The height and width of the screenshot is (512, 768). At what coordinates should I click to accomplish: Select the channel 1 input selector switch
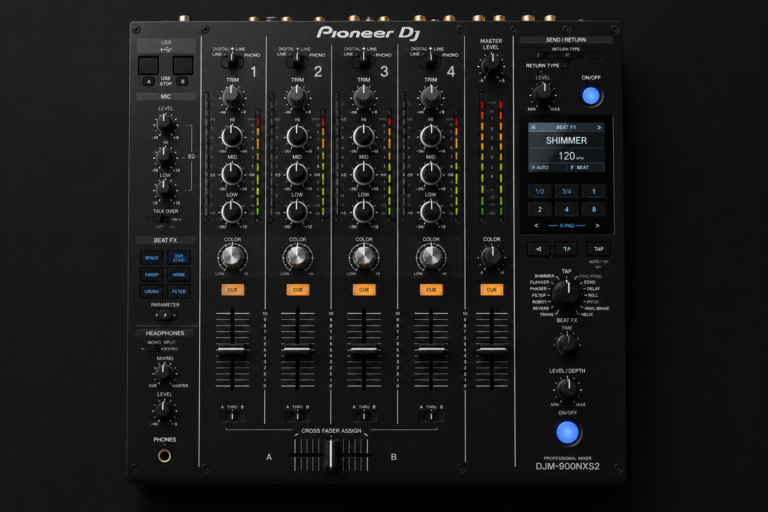(x=232, y=61)
